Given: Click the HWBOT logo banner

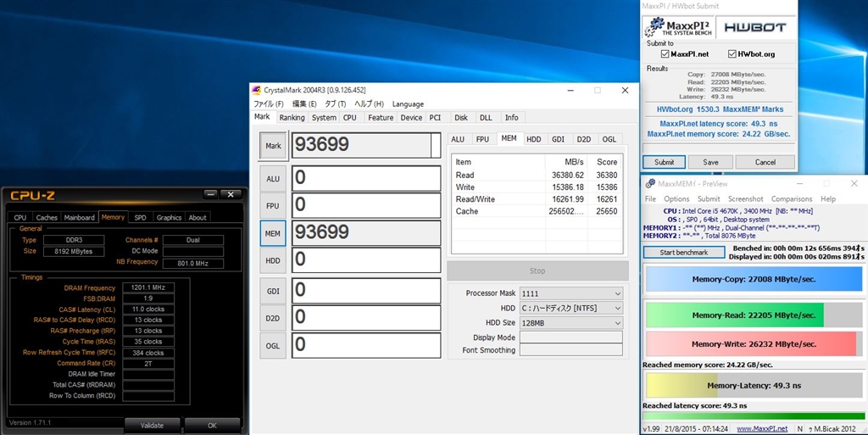Looking at the screenshot, I should [x=754, y=27].
